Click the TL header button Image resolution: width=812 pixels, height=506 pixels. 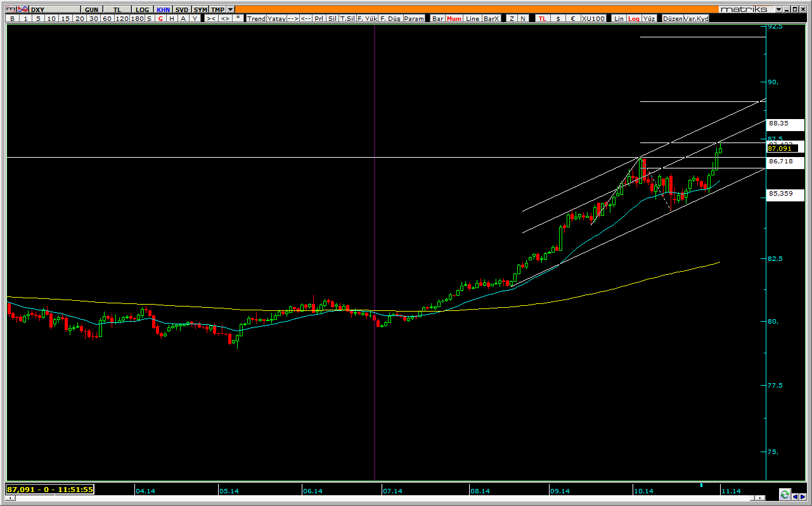tap(117, 9)
